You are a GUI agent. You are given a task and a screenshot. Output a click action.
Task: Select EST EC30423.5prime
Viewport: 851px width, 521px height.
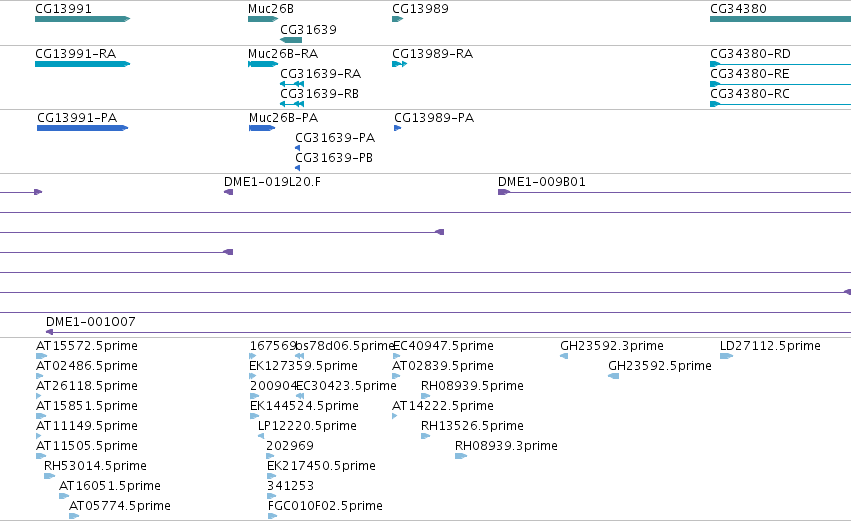[346, 386]
